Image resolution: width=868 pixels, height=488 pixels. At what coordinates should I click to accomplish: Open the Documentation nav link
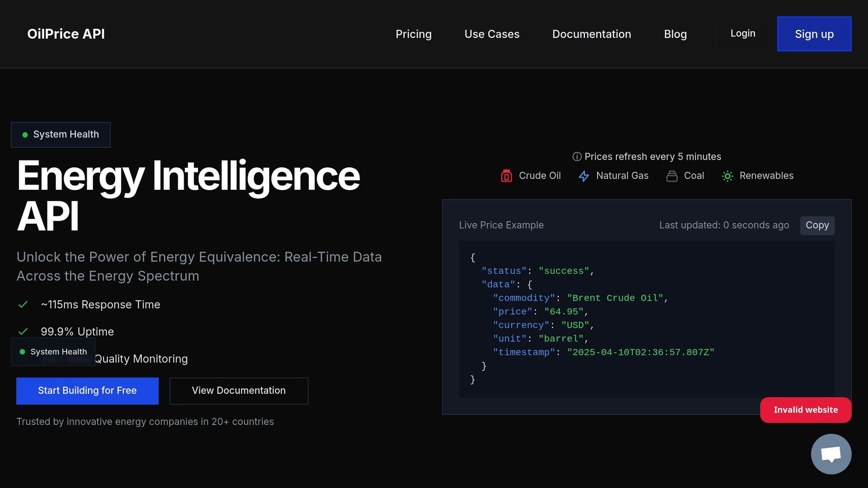click(591, 34)
